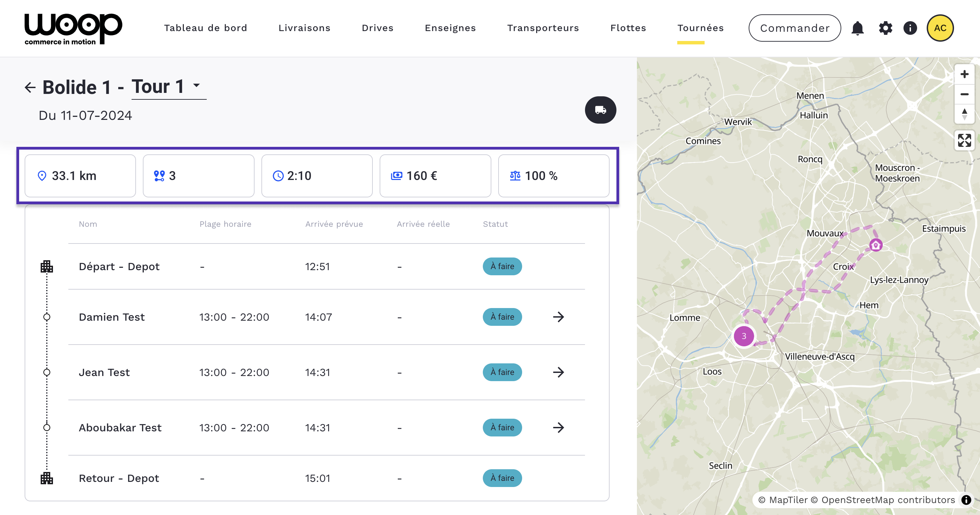The height and width of the screenshot is (515, 980).
Task: Reset map bearing with compass button
Action: pyautogui.click(x=964, y=114)
